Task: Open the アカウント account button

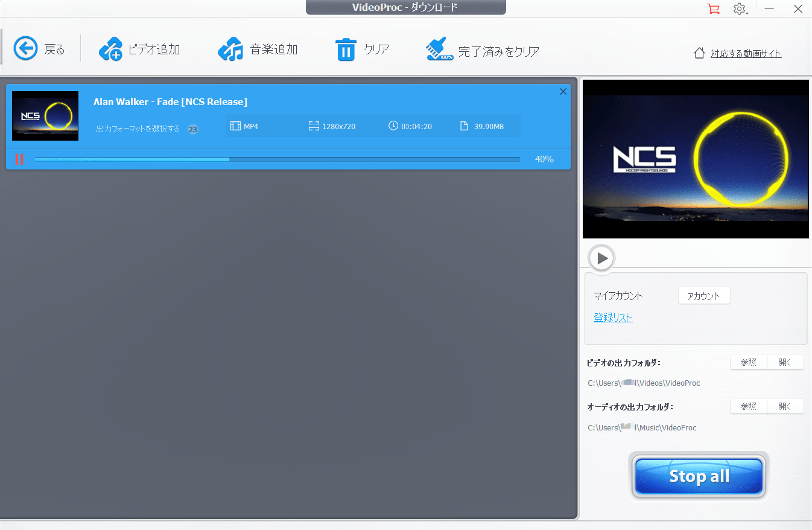Action: pyautogui.click(x=704, y=296)
